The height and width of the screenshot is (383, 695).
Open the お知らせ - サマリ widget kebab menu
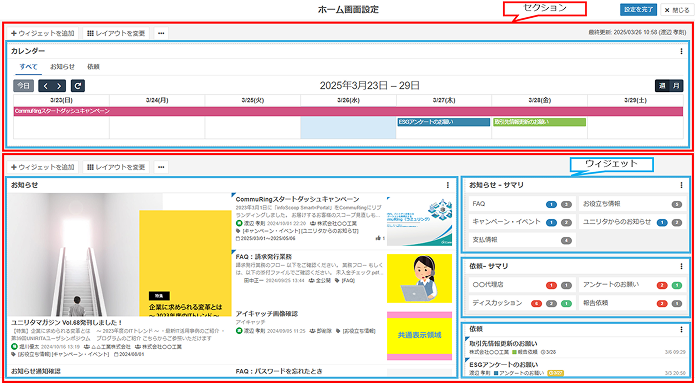(681, 185)
